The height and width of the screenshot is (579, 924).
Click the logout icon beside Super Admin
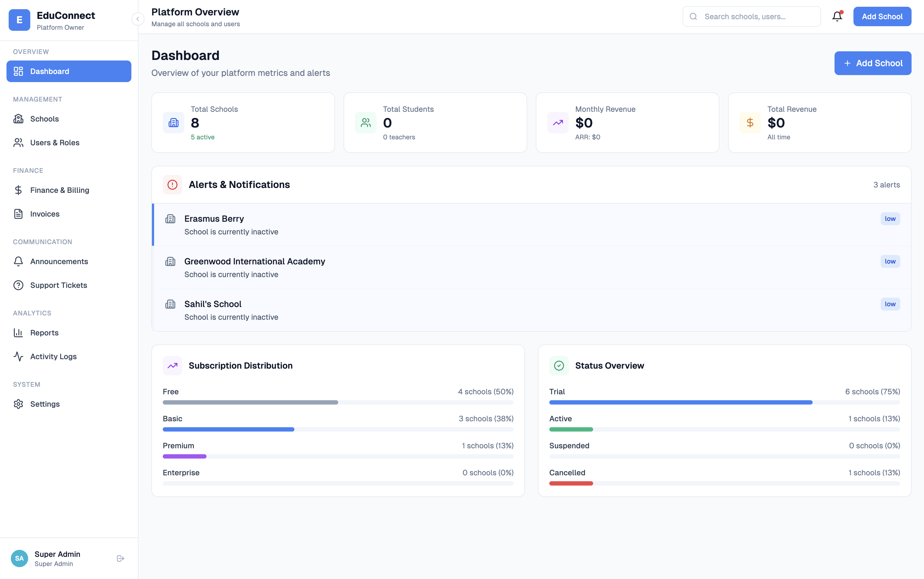[120, 558]
